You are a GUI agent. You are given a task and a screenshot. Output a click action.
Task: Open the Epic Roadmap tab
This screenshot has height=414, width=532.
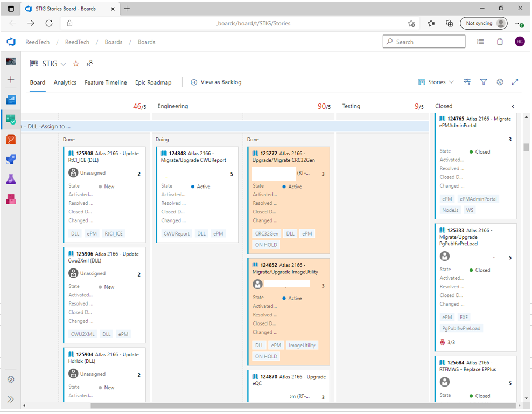[153, 82]
